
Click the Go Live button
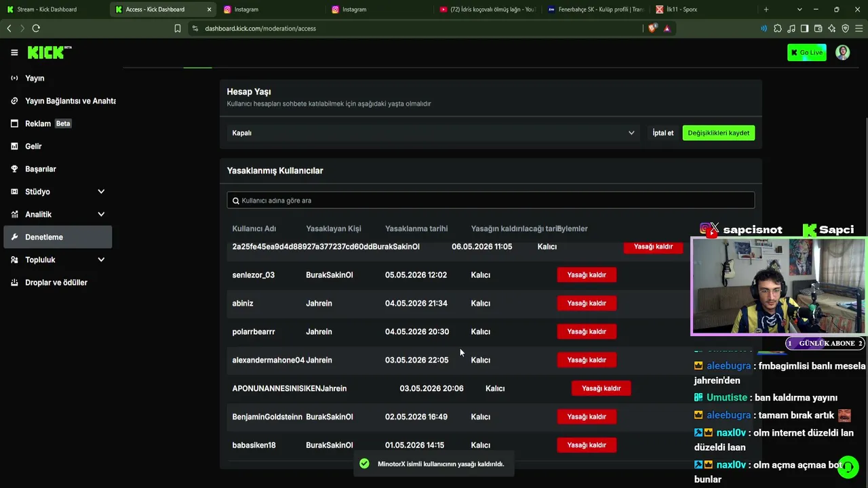tap(807, 52)
